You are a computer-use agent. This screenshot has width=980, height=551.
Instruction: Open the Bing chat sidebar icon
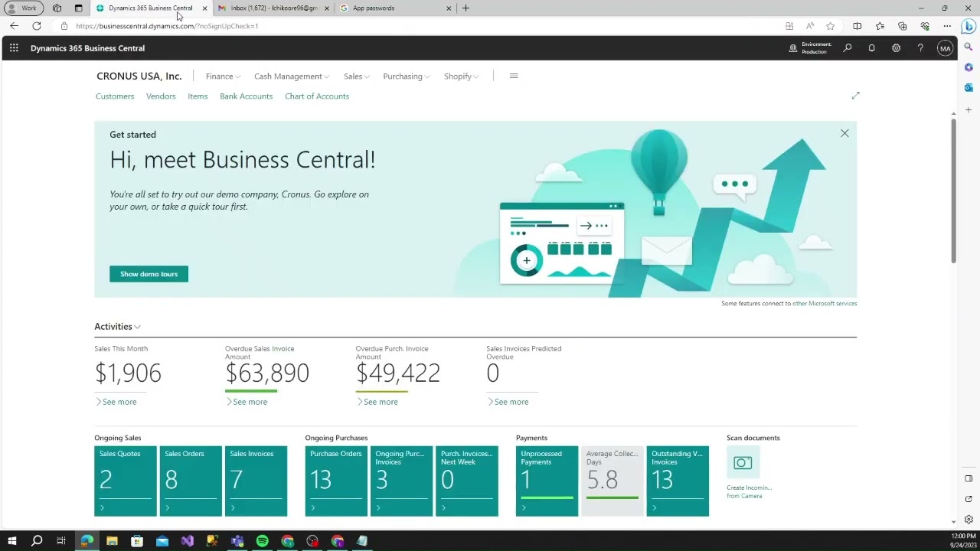coord(969,26)
